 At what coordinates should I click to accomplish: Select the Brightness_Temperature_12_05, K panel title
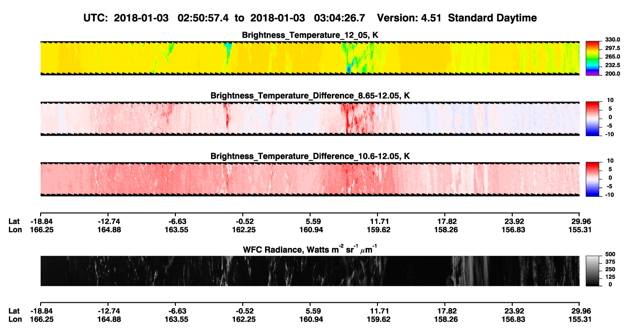[310, 35]
